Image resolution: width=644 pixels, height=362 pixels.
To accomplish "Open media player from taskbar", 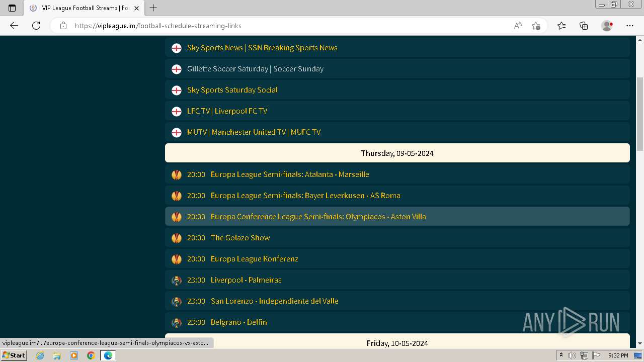I will coord(74,355).
